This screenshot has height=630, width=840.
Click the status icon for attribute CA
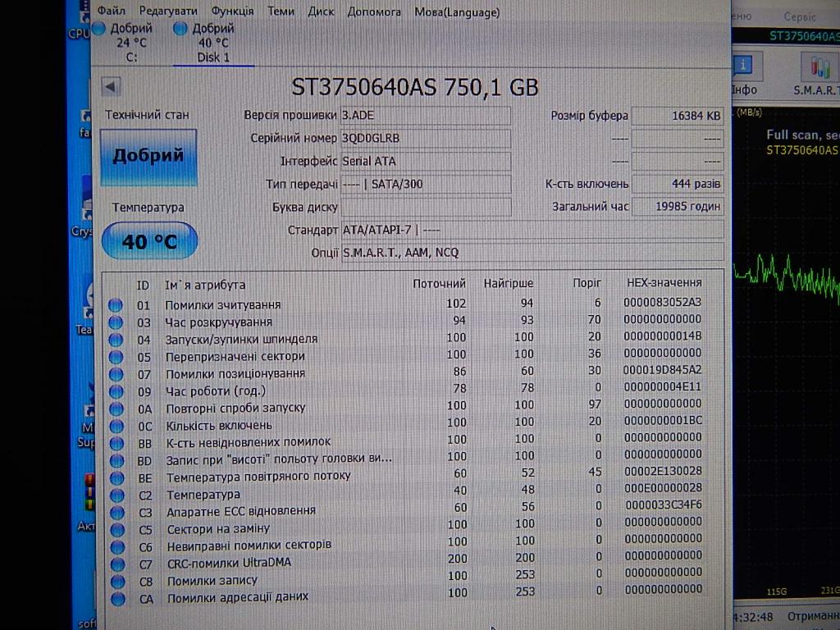click(118, 598)
